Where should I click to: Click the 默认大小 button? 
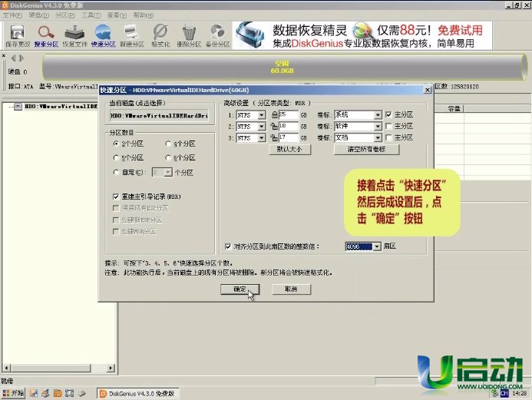pos(289,149)
